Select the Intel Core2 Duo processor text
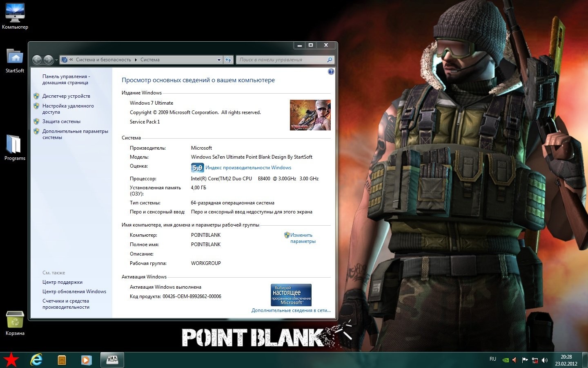 click(x=255, y=179)
